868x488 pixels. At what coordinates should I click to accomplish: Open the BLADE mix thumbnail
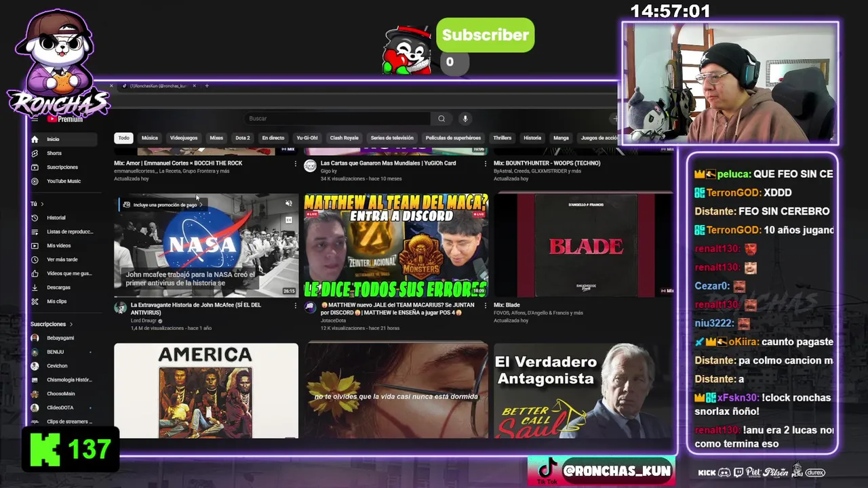pyautogui.click(x=583, y=245)
